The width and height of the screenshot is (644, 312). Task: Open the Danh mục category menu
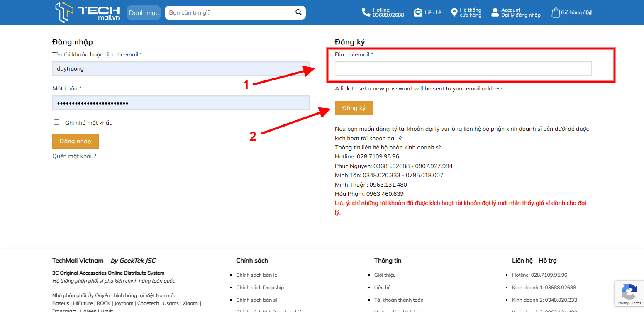pyautogui.click(x=144, y=13)
